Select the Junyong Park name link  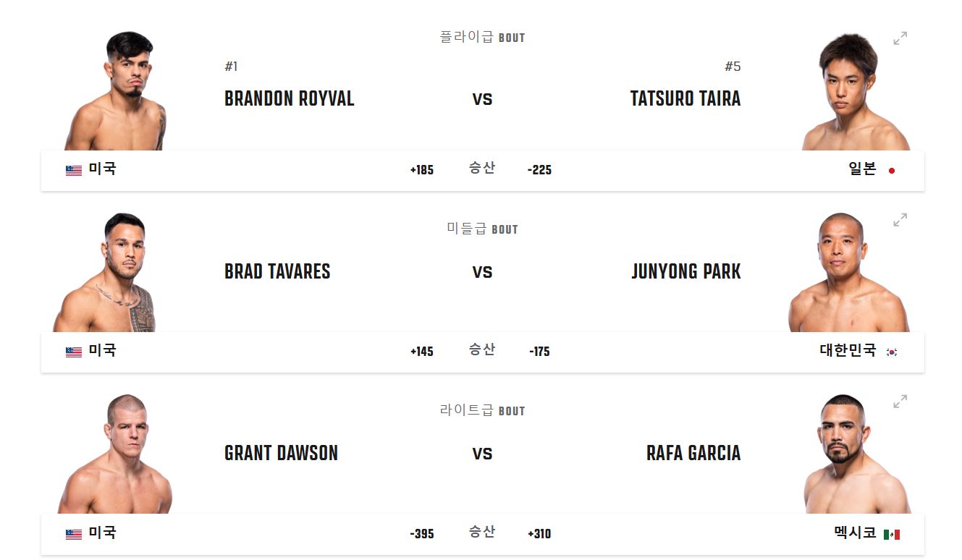click(685, 272)
